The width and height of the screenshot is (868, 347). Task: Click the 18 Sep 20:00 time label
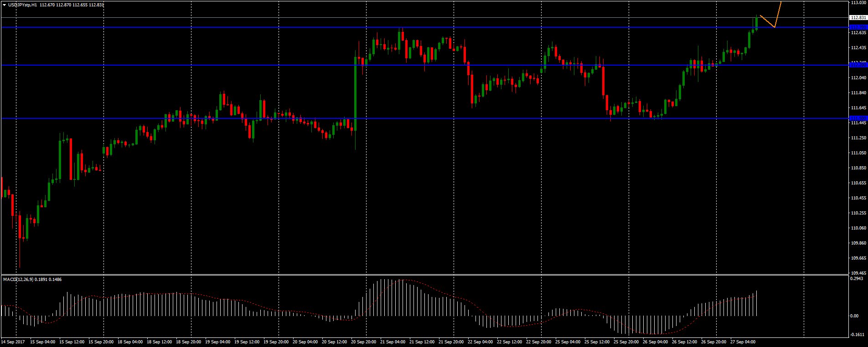(189, 342)
